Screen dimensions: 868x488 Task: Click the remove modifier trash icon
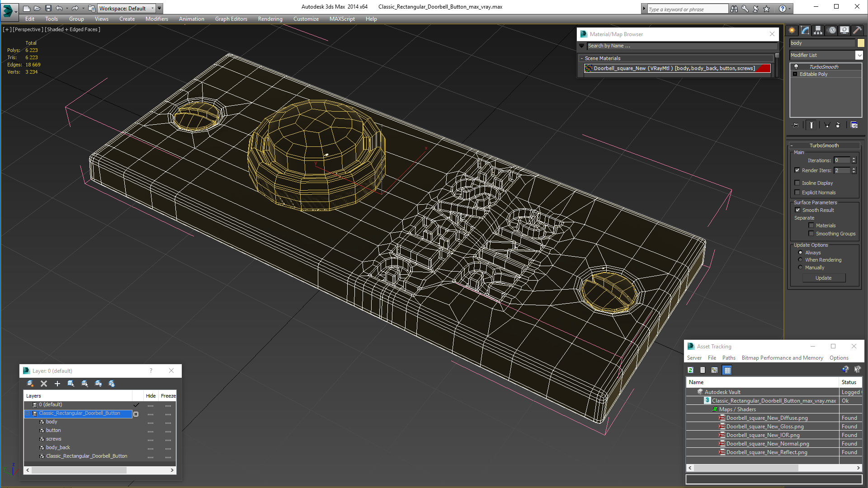point(838,125)
